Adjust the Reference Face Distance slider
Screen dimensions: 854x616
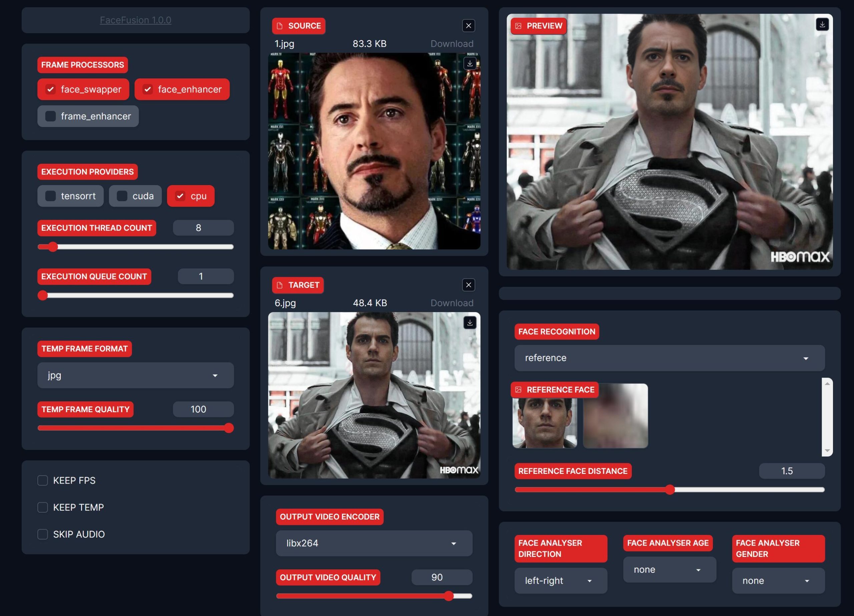pos(670,490)
